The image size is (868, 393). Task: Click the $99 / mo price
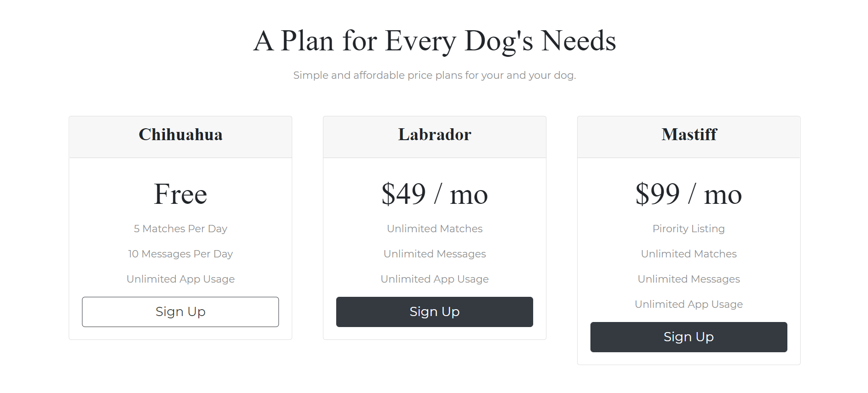click(689, 194)
